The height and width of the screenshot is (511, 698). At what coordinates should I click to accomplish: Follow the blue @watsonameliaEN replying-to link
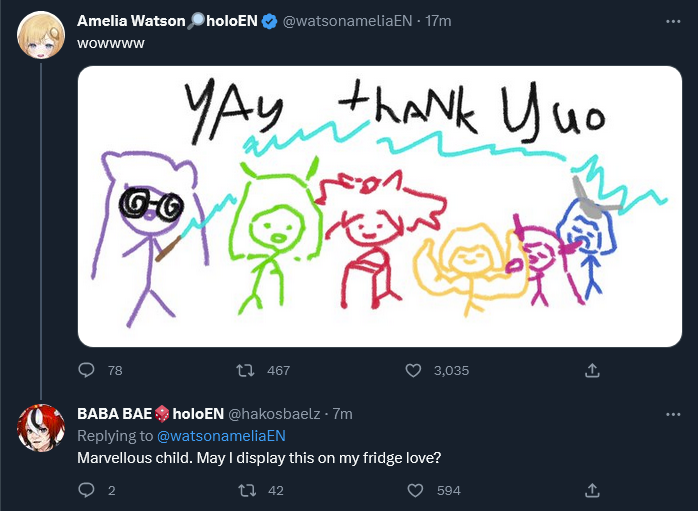coord(221,436)
